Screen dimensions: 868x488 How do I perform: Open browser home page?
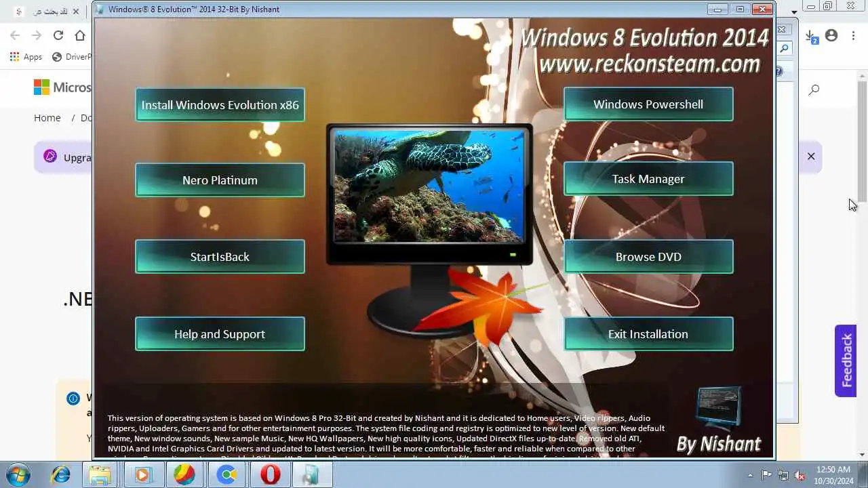[80, 35]
